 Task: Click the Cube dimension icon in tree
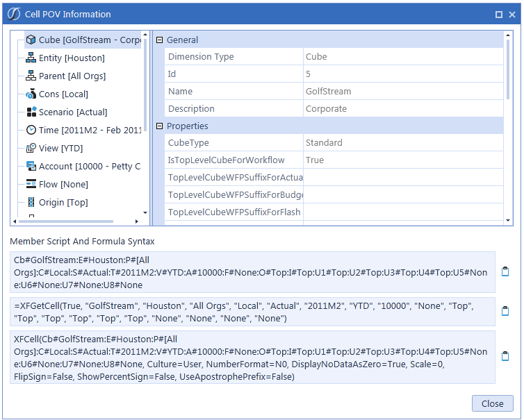coord(31,40)
